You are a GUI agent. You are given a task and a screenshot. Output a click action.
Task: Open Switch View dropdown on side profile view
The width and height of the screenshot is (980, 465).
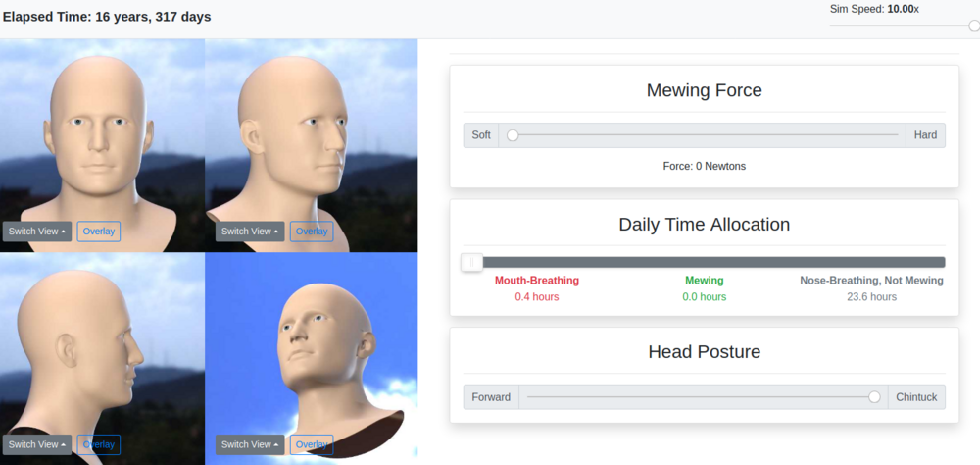[37, 444]
